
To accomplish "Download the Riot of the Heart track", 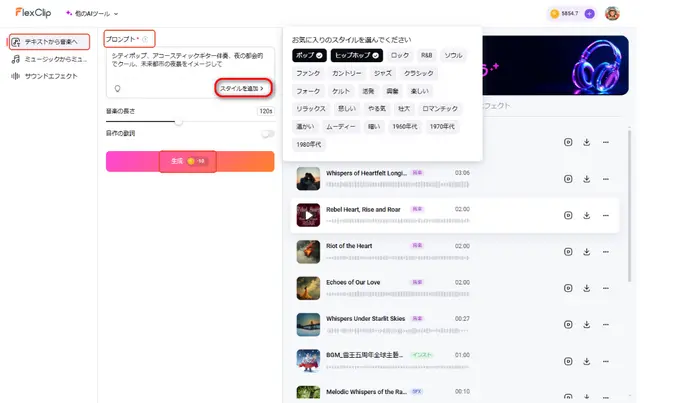I will (x=587, y=252).
